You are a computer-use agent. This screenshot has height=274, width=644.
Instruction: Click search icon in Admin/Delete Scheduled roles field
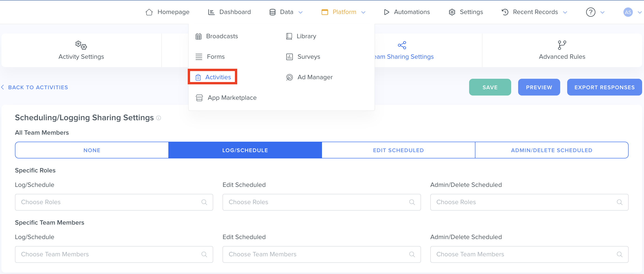click(x=619, y=202)
